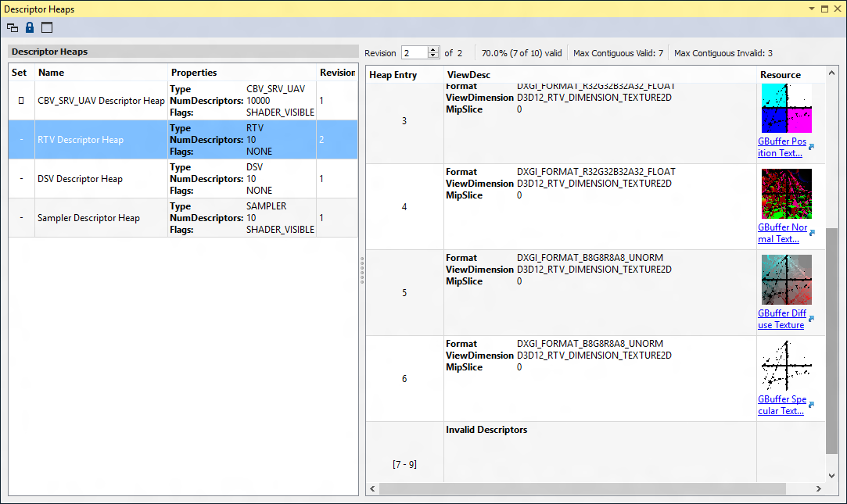
Task: Click the shortcut arrow beside GBuffer Position Texture
Action: tap(811, 147)
